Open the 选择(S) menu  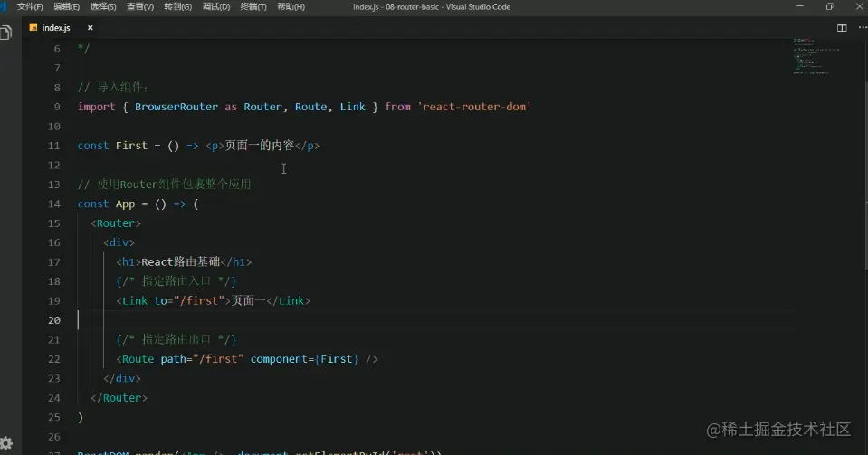coord(103,6)
